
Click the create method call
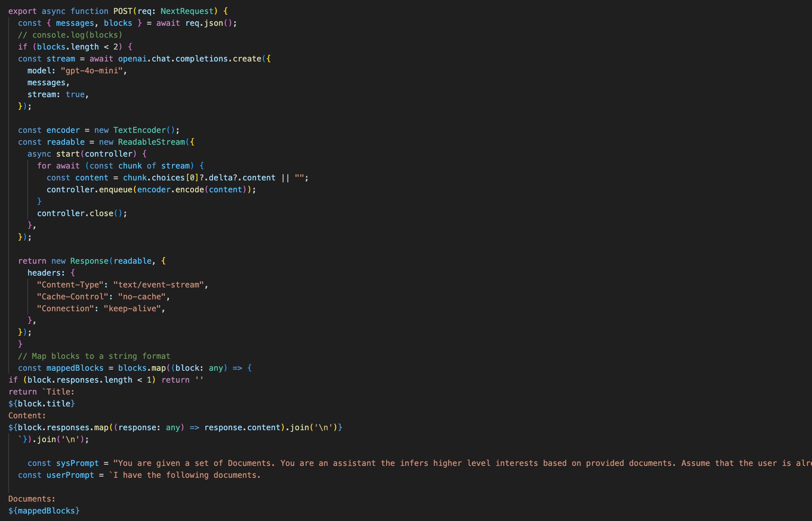coord(247,59)
